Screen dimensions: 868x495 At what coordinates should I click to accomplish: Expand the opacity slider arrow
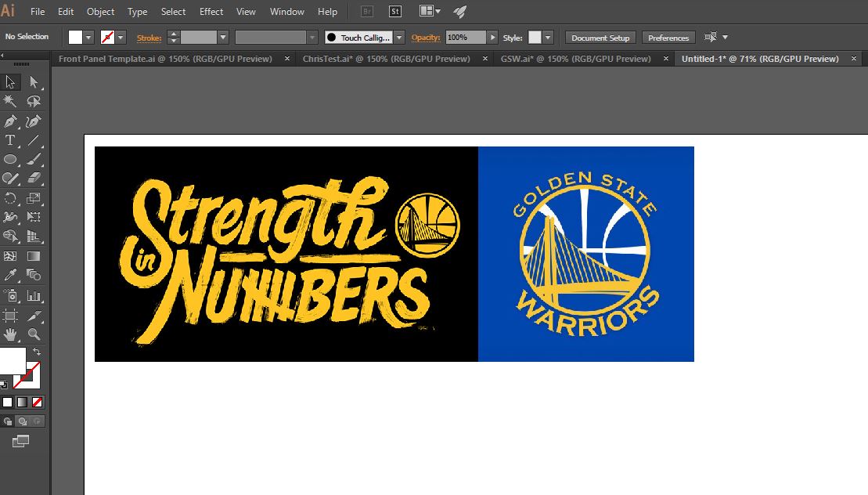coord(492,37)
